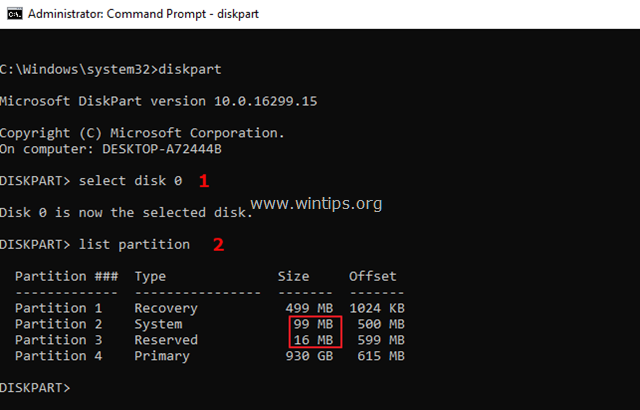The width and height of the screenshot is (640, 410).
Task: Select the Partition 2 System row
Action: (x=210, y=324)
